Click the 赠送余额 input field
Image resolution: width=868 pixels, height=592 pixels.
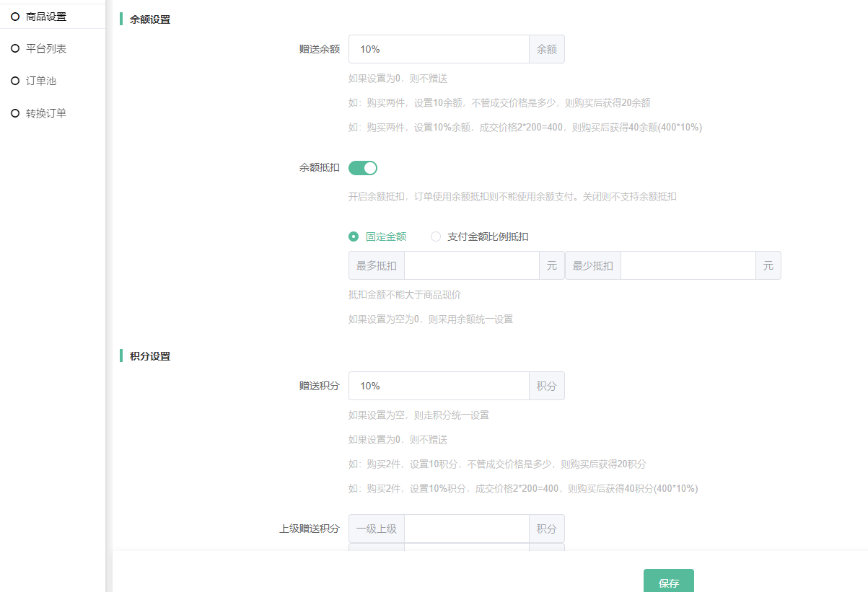[x=439, y=49]
